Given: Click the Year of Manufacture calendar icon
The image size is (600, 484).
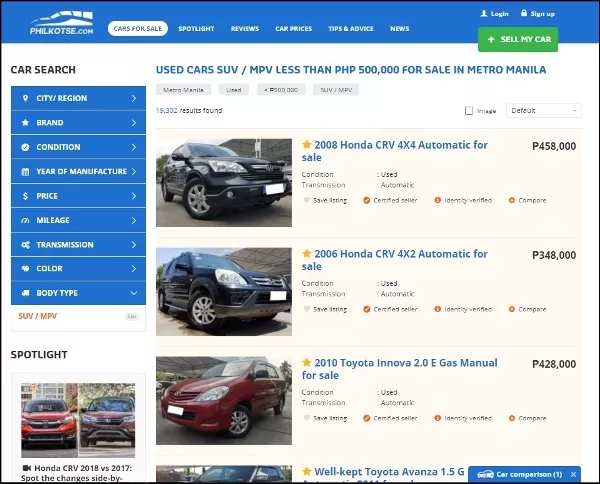Looking at the screenshot, I should [25, 172].
